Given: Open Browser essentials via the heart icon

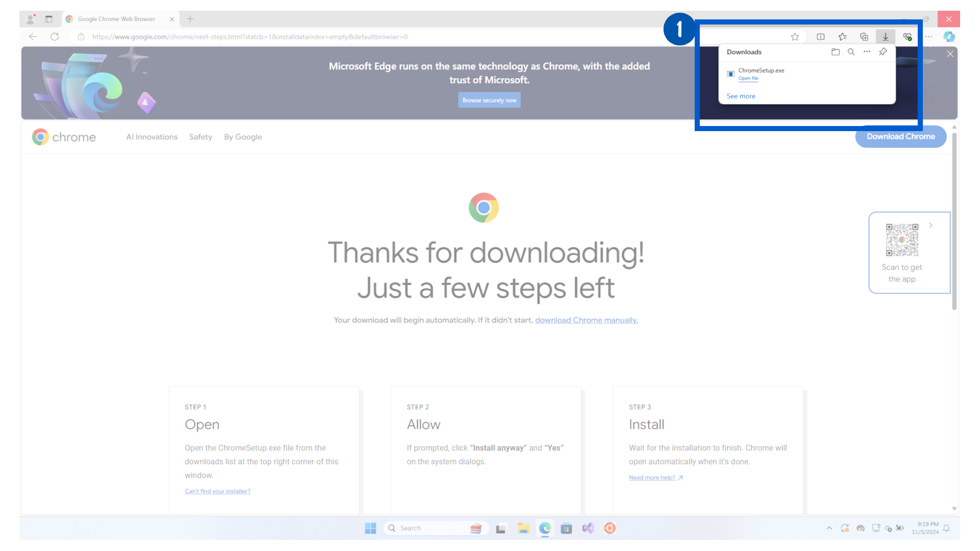Looking at the screenshot, I should pos(908,37).
